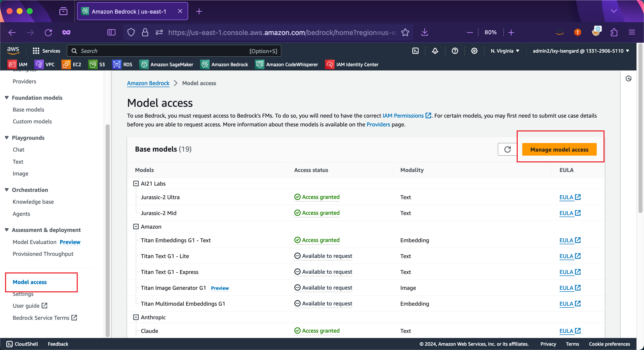This screenshot has width=644, height=350.
Task: Open the browser downloads icon
Action: click(x=425, y=32)
